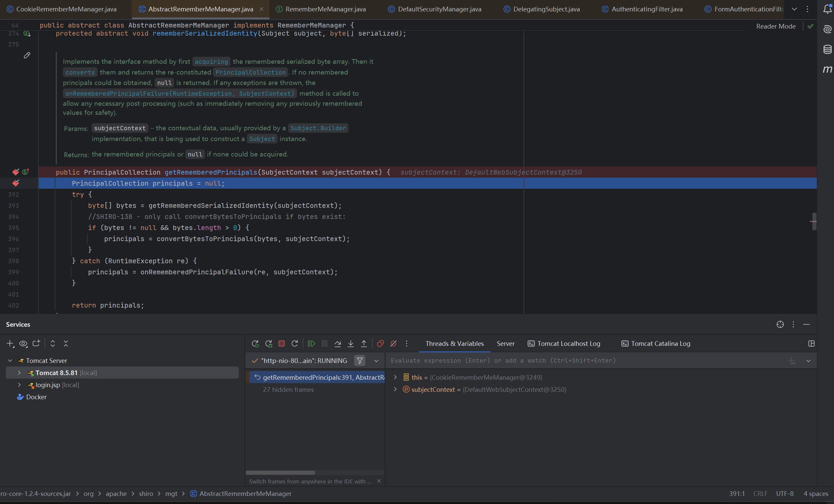
Task: Click the Step Out arrow icon
Action: (364, 344)
